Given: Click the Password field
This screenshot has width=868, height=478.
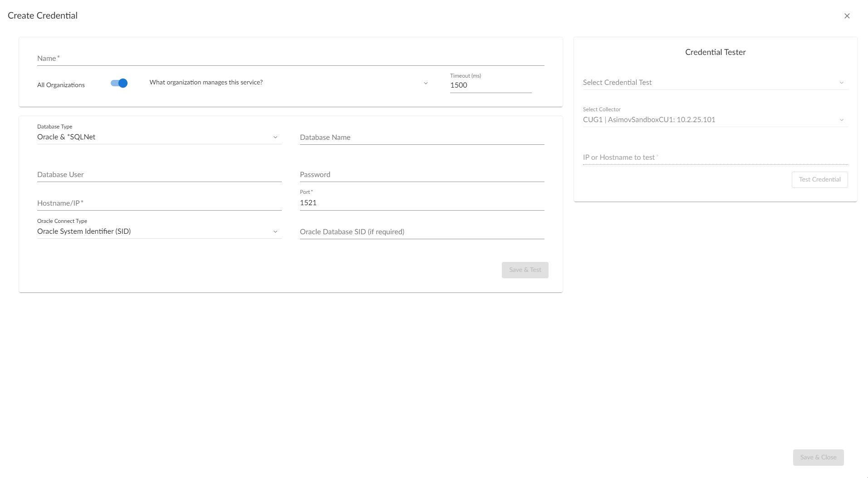Looking at the screenshot, I should pos(422,175).
